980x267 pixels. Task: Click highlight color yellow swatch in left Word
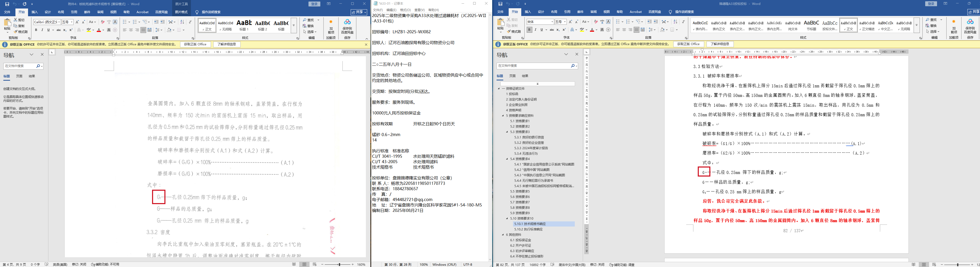point(89,30)
